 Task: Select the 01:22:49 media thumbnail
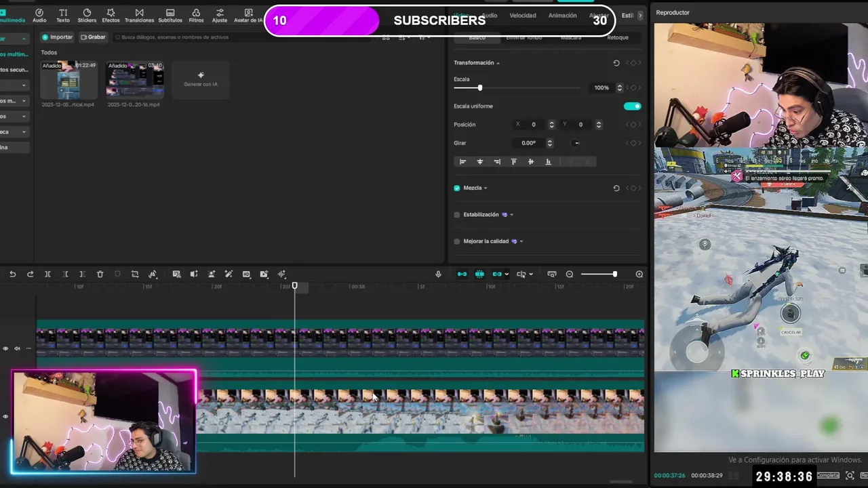tap(68, 80)
